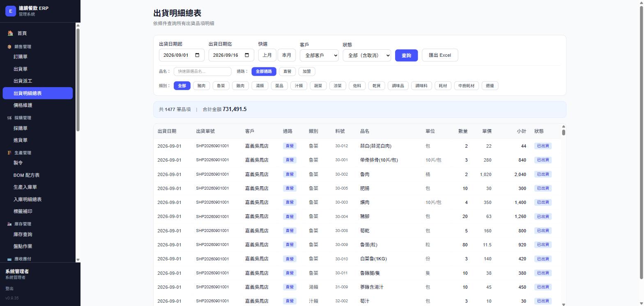
Task: Click the 生產管理 section icon
Action: [9, 153]
